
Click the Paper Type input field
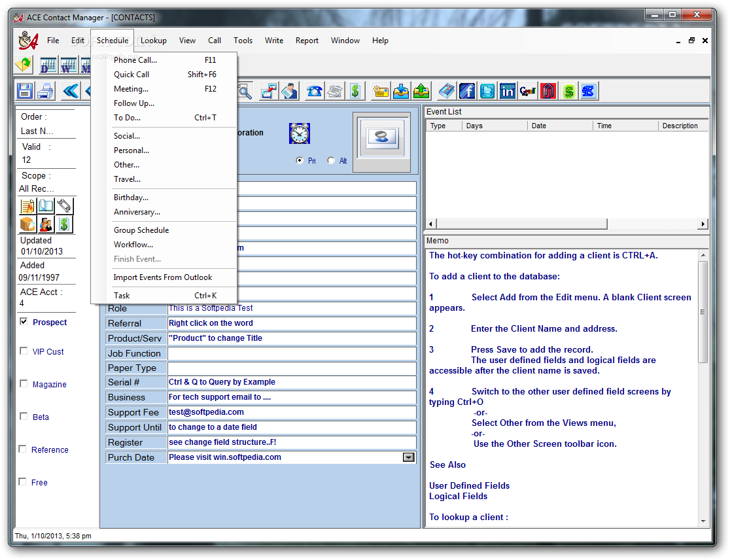(292, 368)
